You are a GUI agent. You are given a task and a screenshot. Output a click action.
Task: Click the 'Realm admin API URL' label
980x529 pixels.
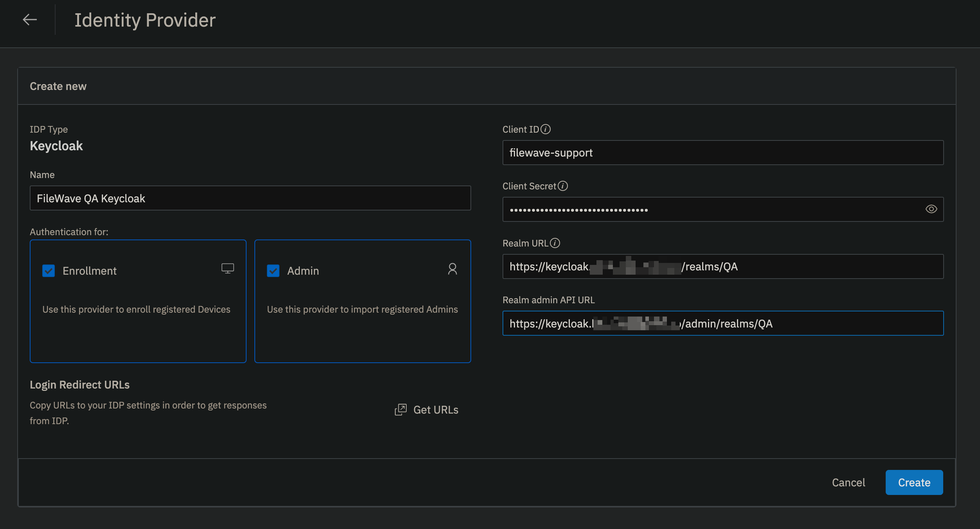(549, 300)
